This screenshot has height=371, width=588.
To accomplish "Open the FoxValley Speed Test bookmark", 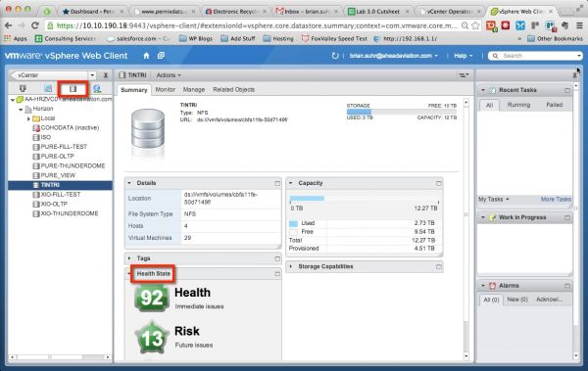I will [334, 38].
